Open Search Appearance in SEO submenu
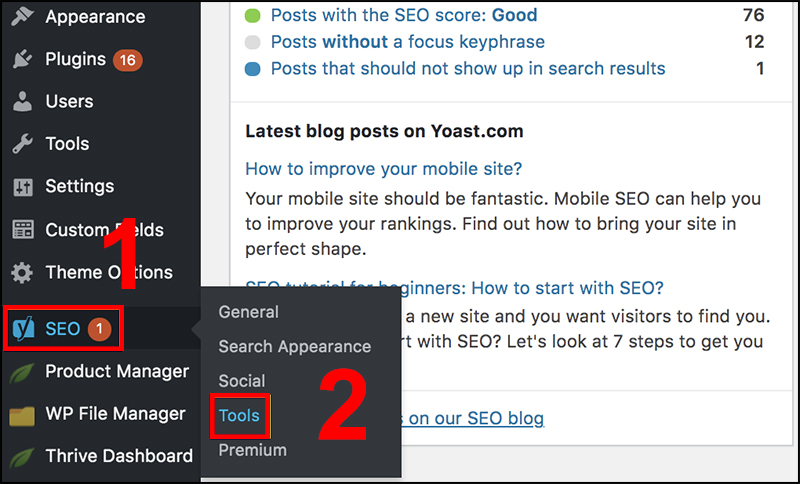Image resolution: width=800 pixels, height=484 pixels. [x=294, y=347]
